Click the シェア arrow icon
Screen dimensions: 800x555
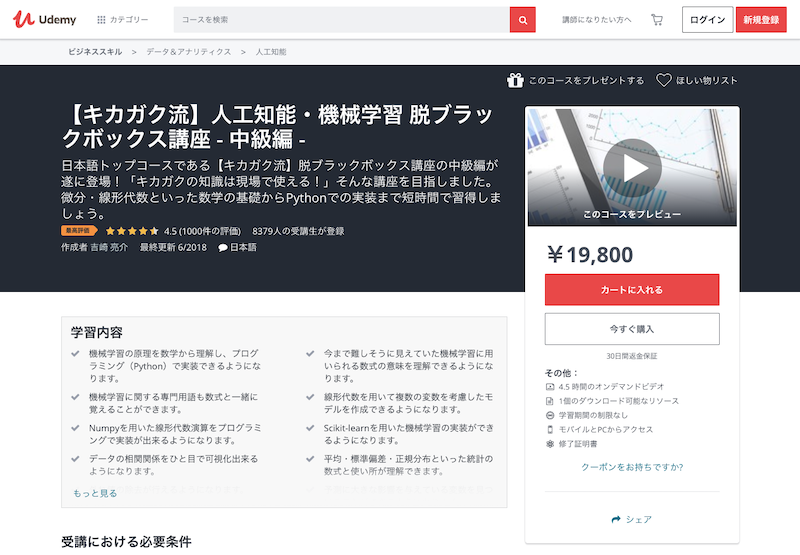point(616,519)
